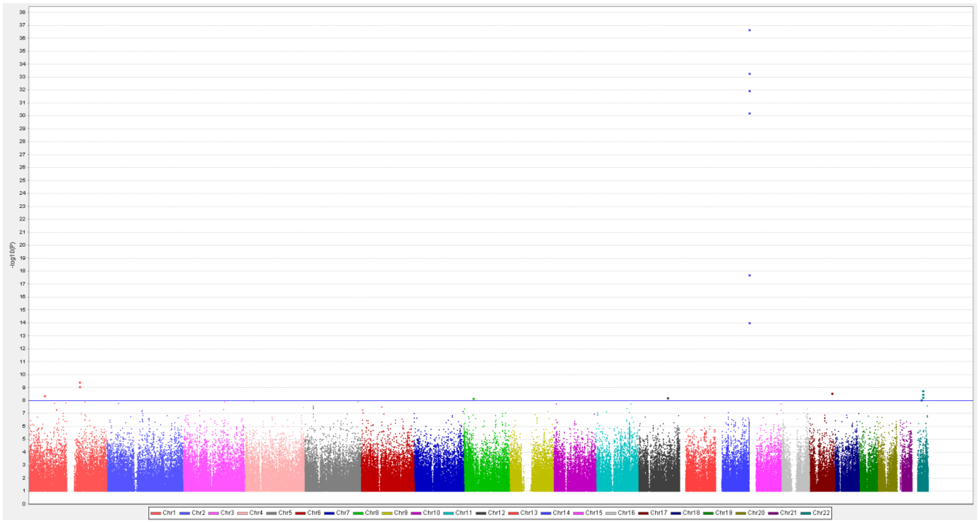Click the blue data point near 14
Screen dimensions: 980x523
coord(750,323)
